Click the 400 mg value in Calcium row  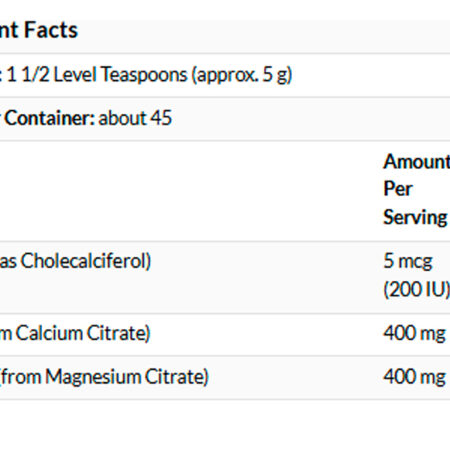414,333
